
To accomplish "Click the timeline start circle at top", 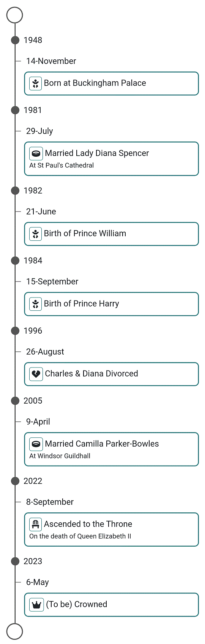I will point(15,15).
